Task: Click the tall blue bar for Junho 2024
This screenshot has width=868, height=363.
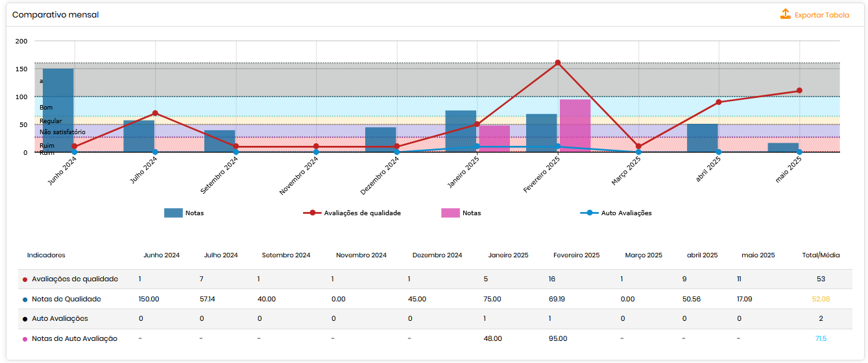Action: (x=58, y=110)
